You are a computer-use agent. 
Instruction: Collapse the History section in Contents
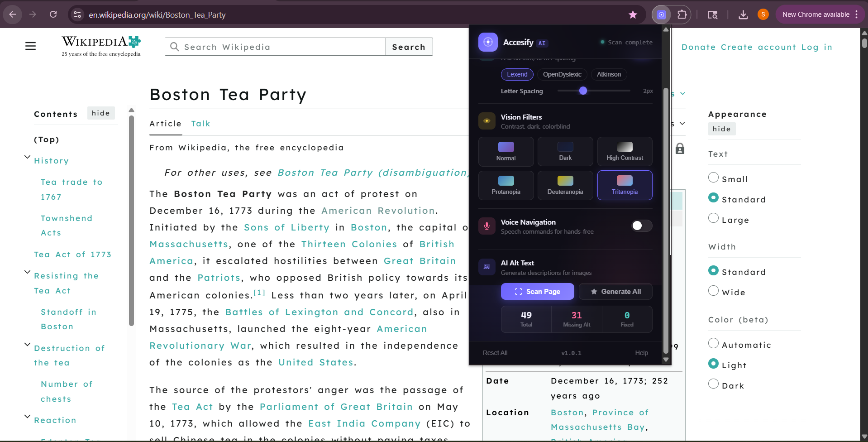[x=27, y=157]
